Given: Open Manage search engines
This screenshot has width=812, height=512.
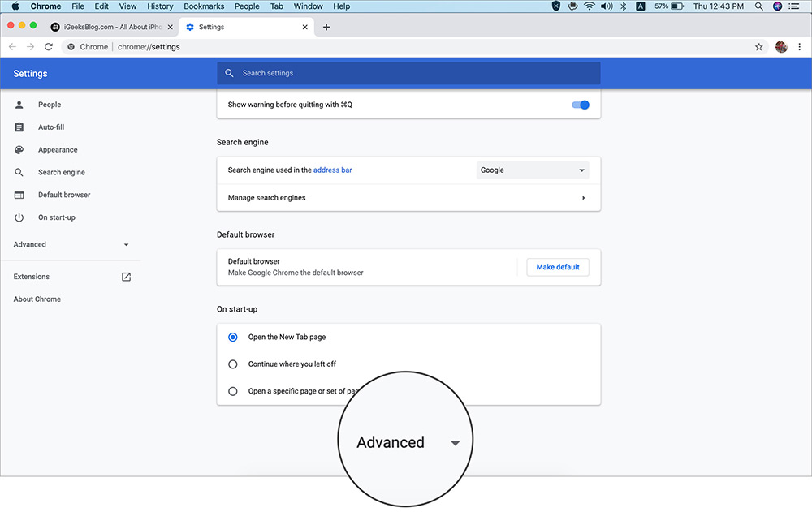Looking at the screenshot, I should pos(406,197).
